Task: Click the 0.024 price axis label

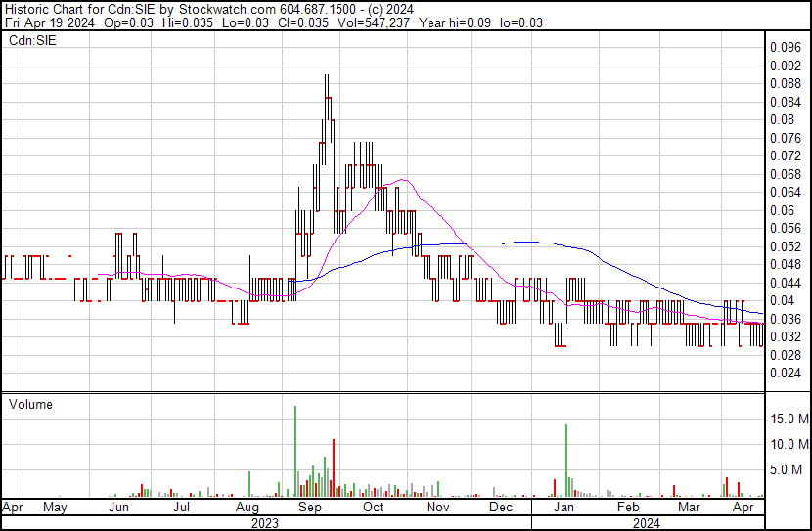Action: pos(786,374)
